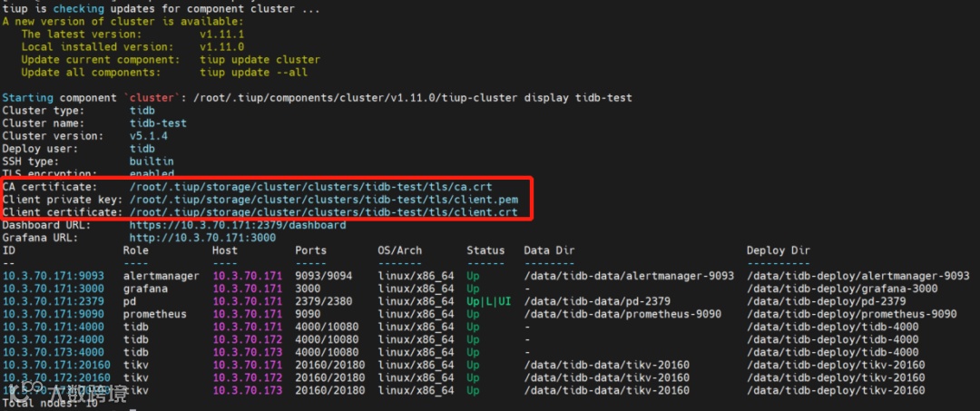
Task: Click the Host column header
Action: click(225, 250)
